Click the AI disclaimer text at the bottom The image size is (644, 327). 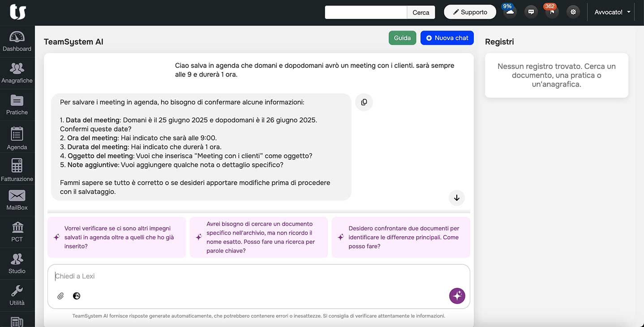coord(259,316)
